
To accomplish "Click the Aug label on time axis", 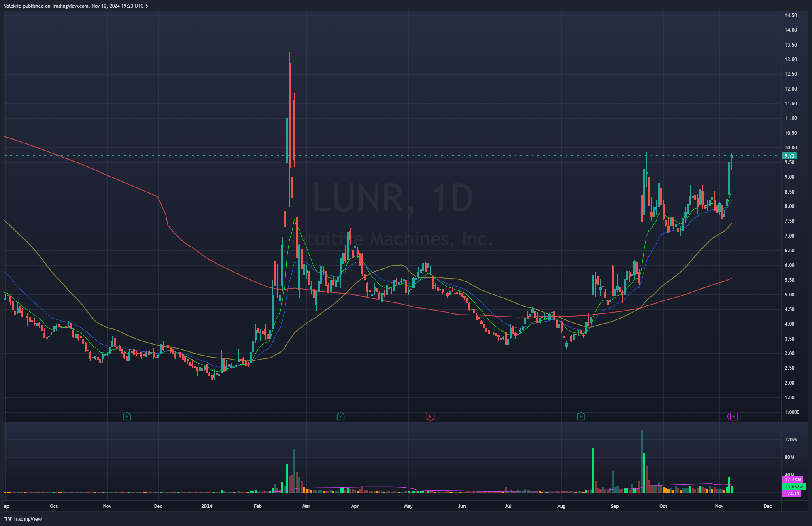I will [561, 506].
